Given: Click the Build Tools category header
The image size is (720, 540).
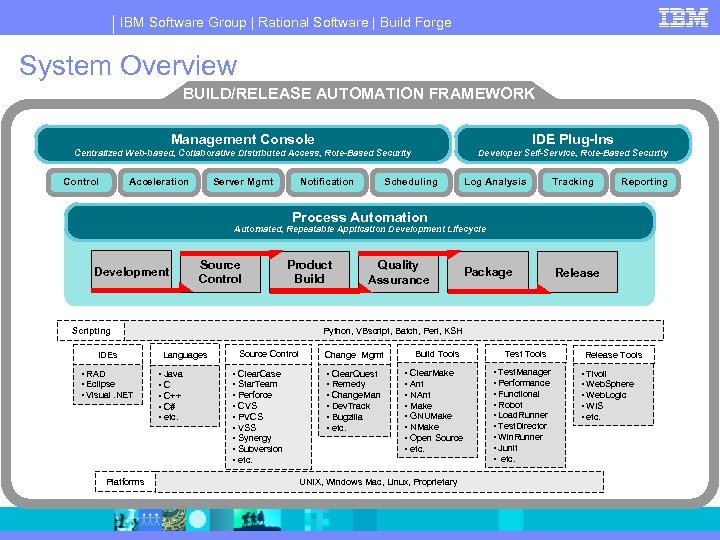Looking at the screenshot, I should pos(437,354).
